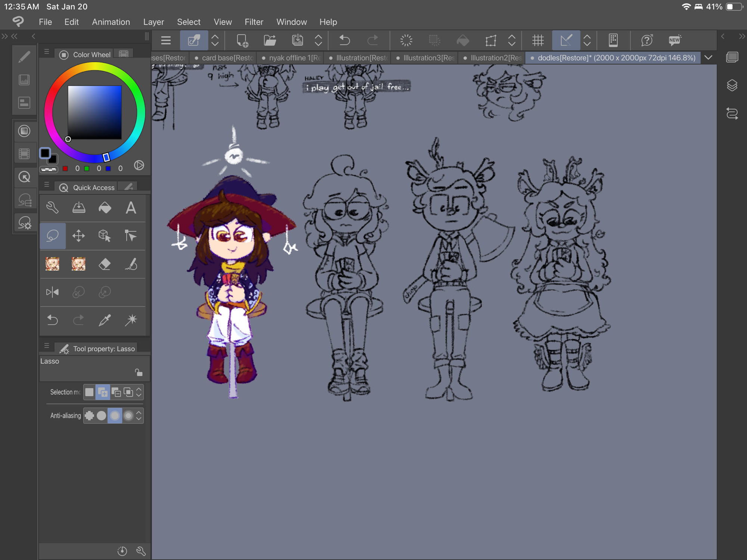Select the Eraser in Quick Access
Screen dimensions: 747x560
click(x=105, y=264)
